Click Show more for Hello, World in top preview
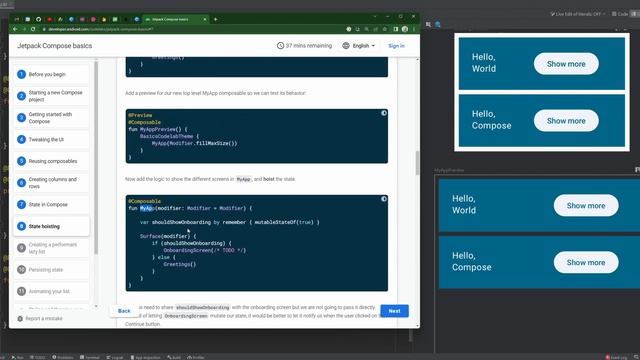This screenshot has width=640, height=360. (x=566, y=64)
